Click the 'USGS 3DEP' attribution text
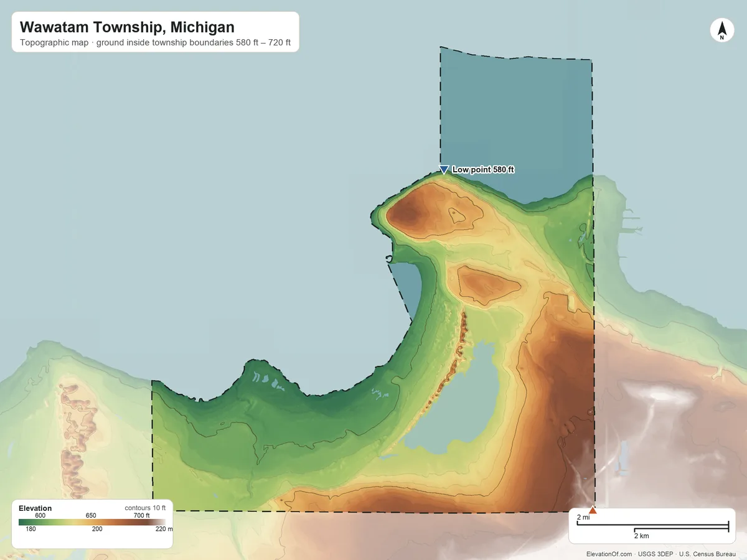The height and width of the screenshot is (560, 747). (656, 554)
